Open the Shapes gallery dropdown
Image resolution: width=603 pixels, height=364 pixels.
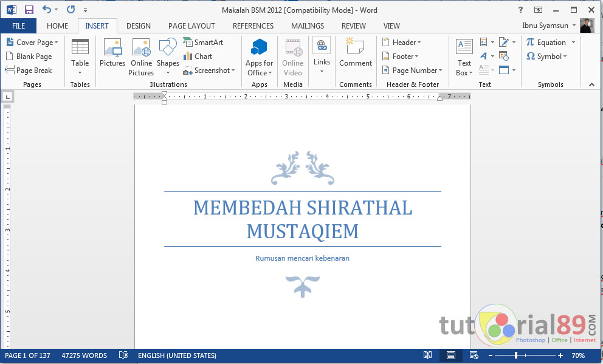pos(168,73)
